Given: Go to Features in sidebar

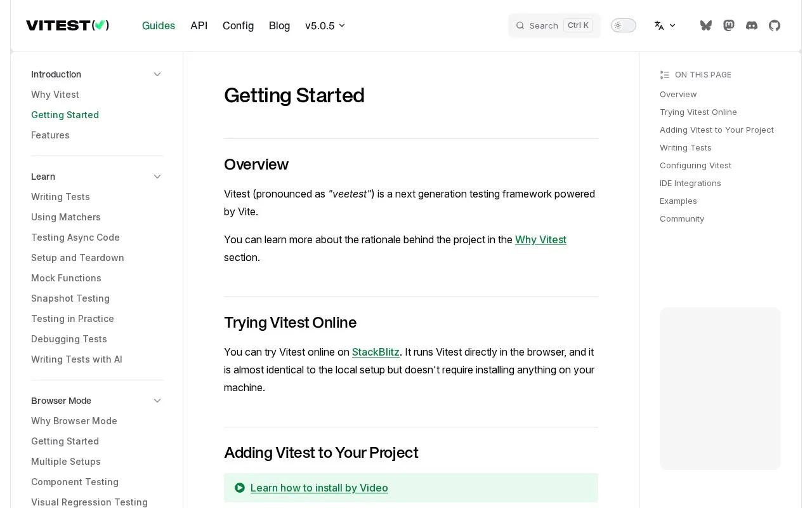Looking at the screenshot, I should click(x=50, y=135).
